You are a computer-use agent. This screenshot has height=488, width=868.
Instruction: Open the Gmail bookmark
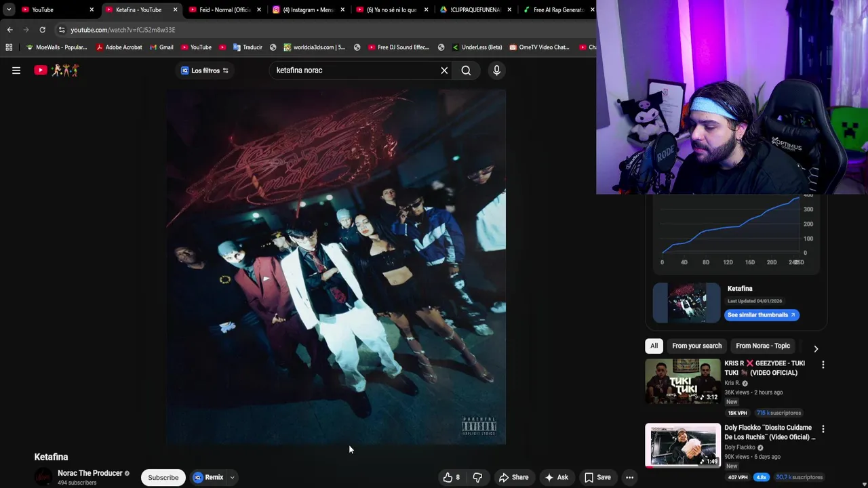point(161,47)
